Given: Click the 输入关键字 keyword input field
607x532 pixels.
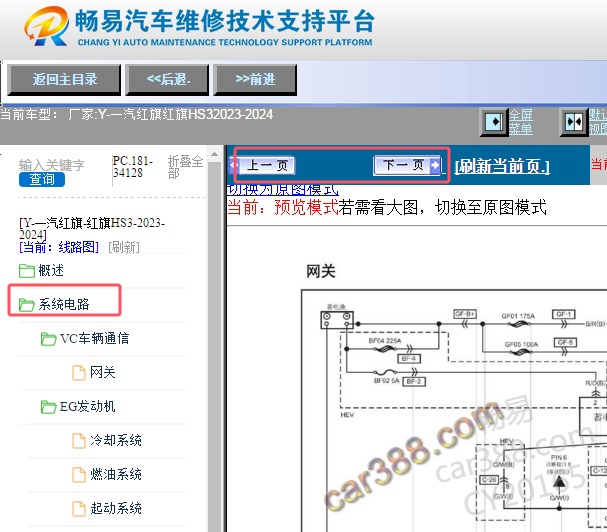Looking at the screenshot, I should [51, 165].
